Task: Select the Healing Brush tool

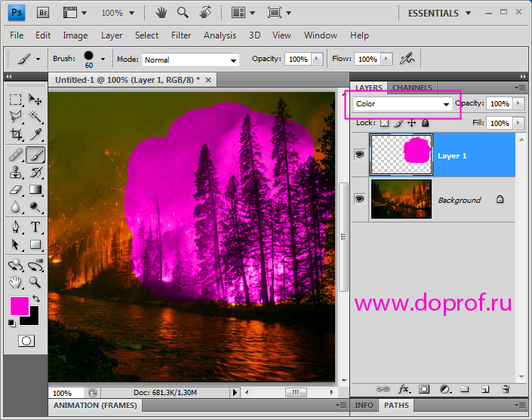Action: [16, 155]
